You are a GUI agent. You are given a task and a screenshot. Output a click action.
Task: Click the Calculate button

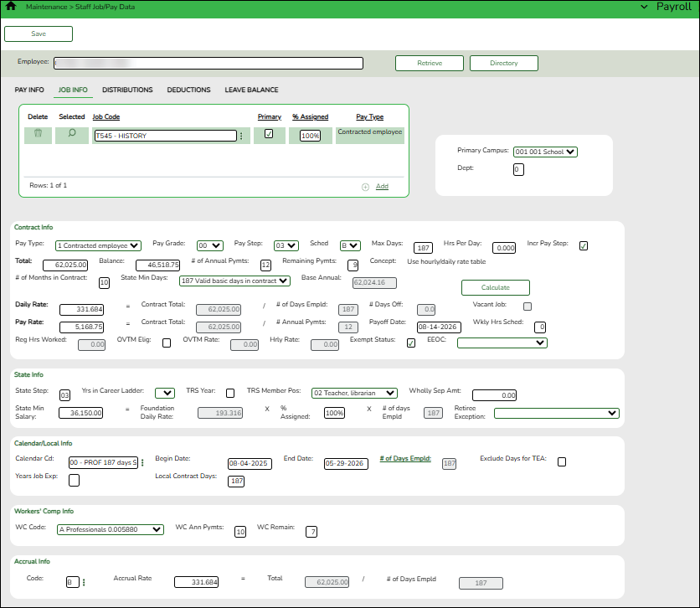point(496,287)
